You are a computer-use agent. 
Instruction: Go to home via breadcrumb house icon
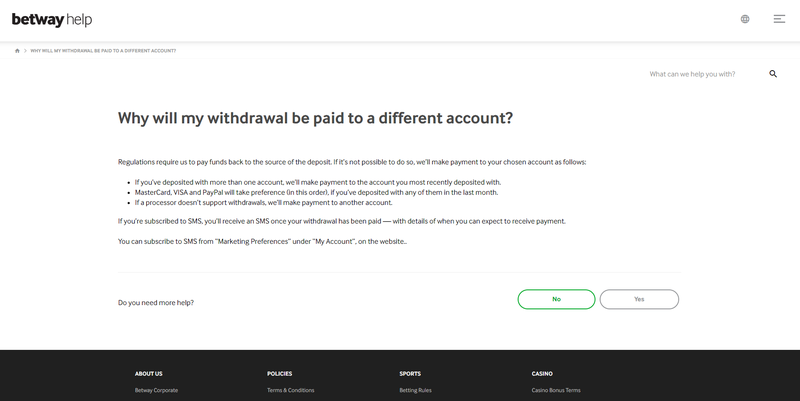tap(17, 51)
